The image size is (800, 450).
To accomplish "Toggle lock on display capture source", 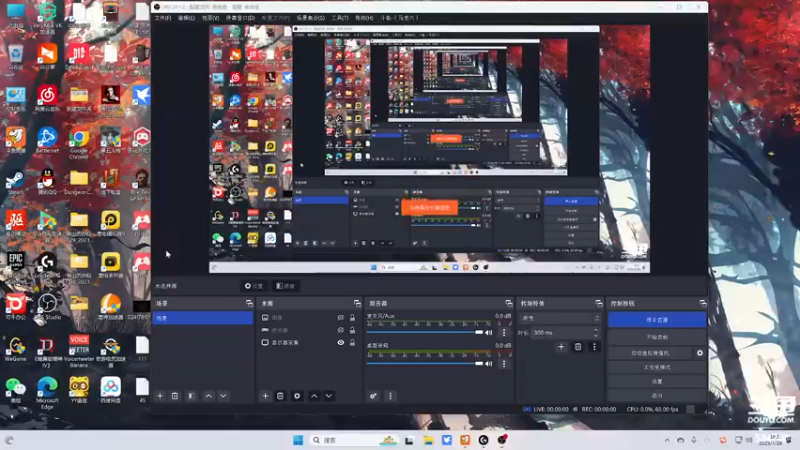I will 352,342.
